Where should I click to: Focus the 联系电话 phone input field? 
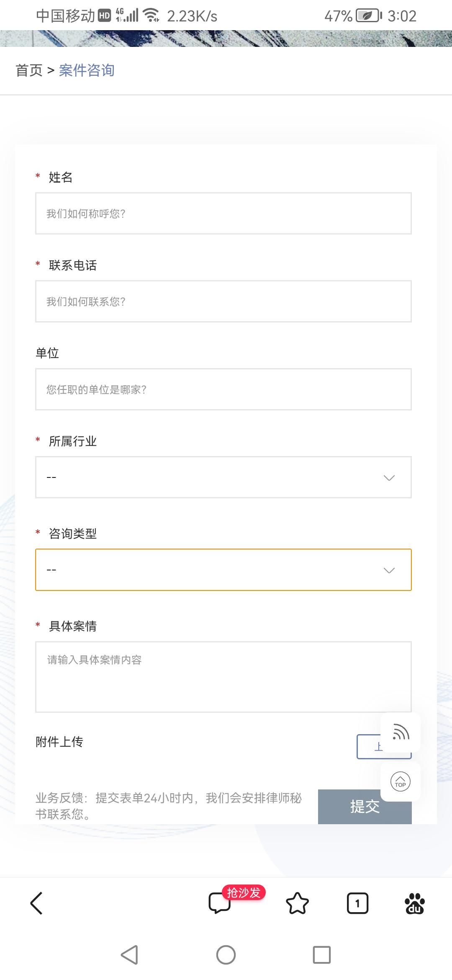(x=223, y=302)
